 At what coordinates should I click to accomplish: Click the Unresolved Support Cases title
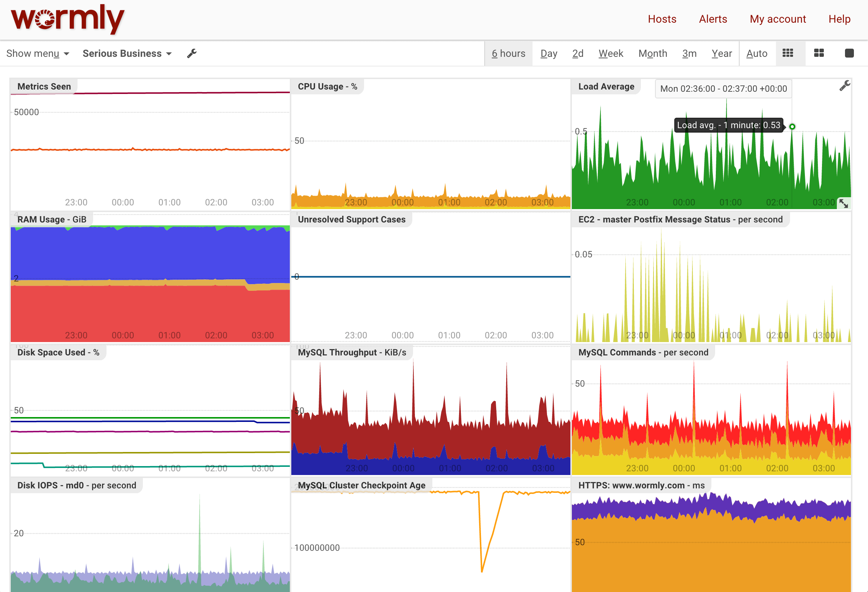[x=351, y=219]
